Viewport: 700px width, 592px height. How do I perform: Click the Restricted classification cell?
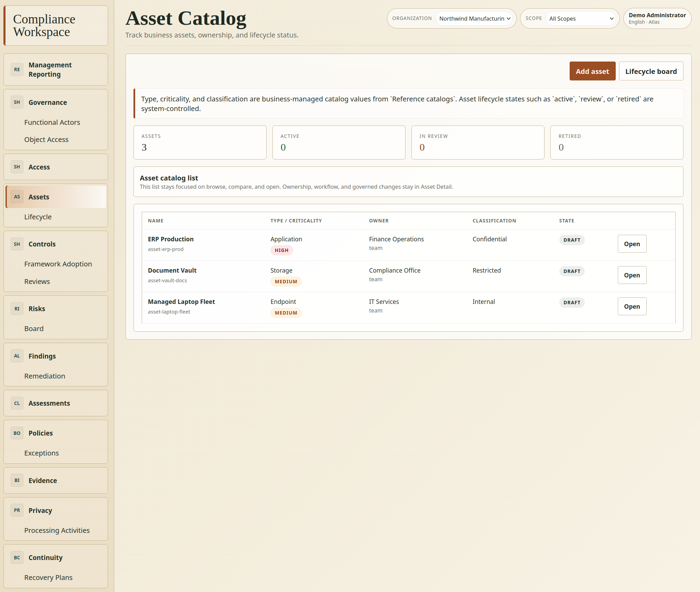pyautogui.click(x=487, y=270)
